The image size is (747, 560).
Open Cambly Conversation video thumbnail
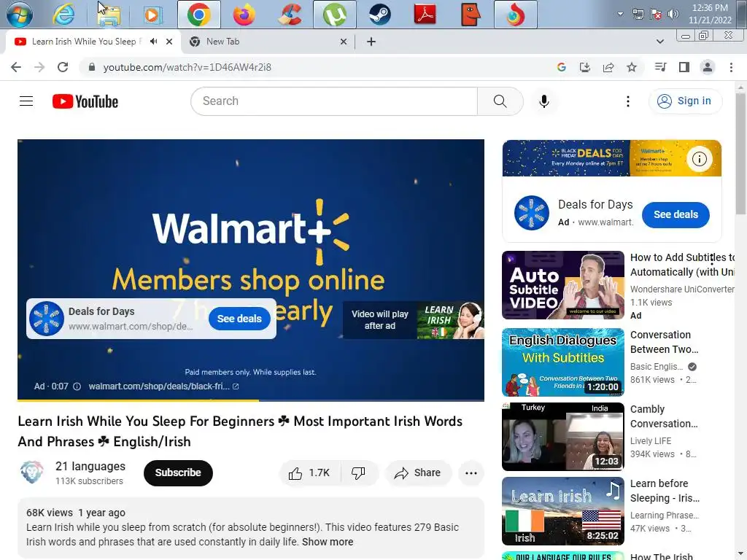click(562, 437)
